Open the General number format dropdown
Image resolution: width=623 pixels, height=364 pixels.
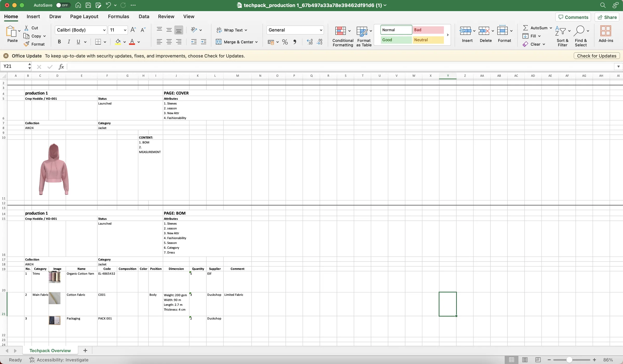point(321,30)
